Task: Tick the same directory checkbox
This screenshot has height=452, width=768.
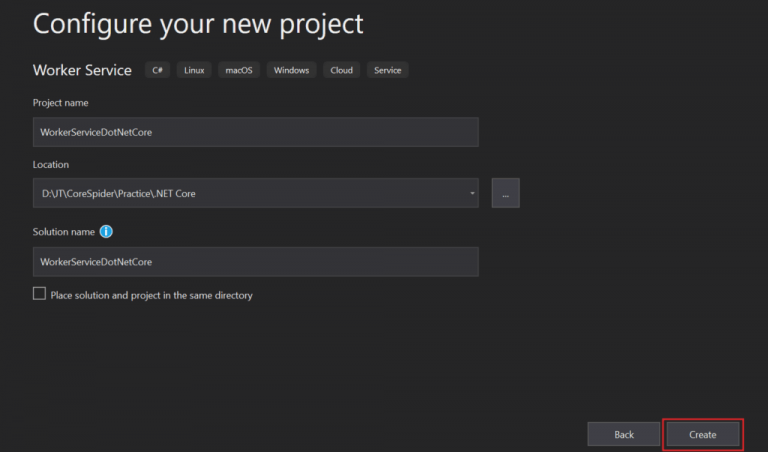Action: (40, 294)
